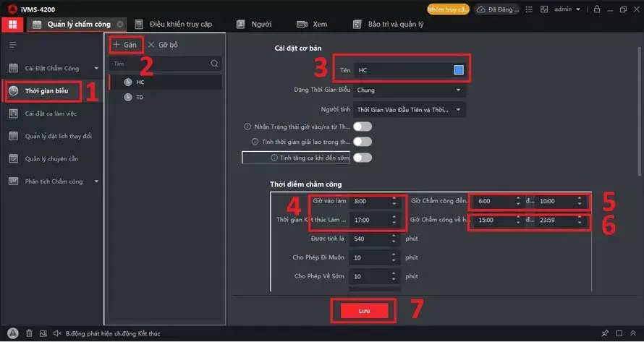
Task: Open the picture viewer icon in title bar
Action: click(544, 9)
